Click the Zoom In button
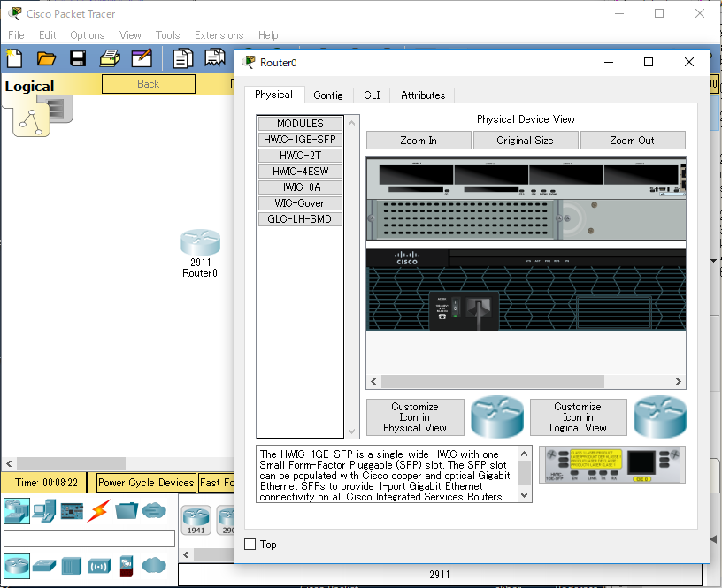The height and width of the screenshot is (588, 722). click(x=419, y=141)
